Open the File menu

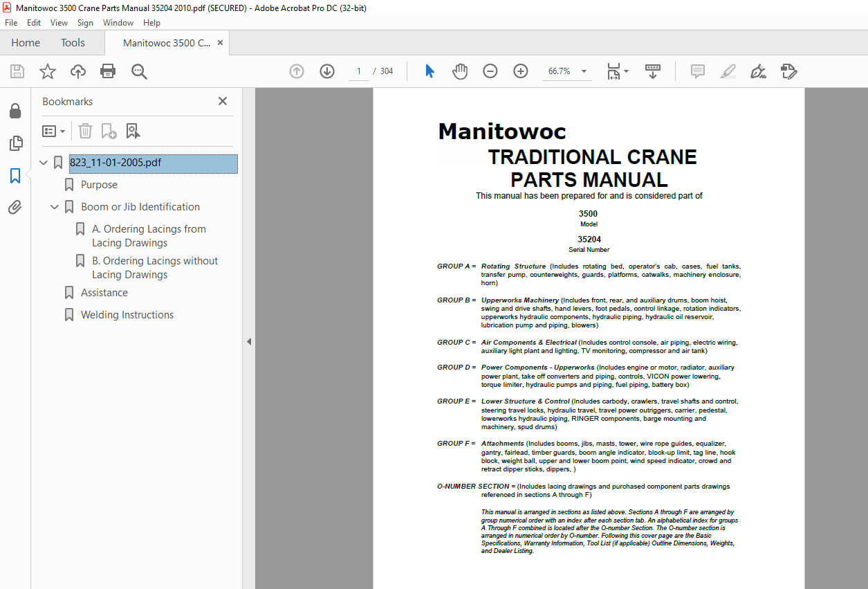tap(11, 23)
